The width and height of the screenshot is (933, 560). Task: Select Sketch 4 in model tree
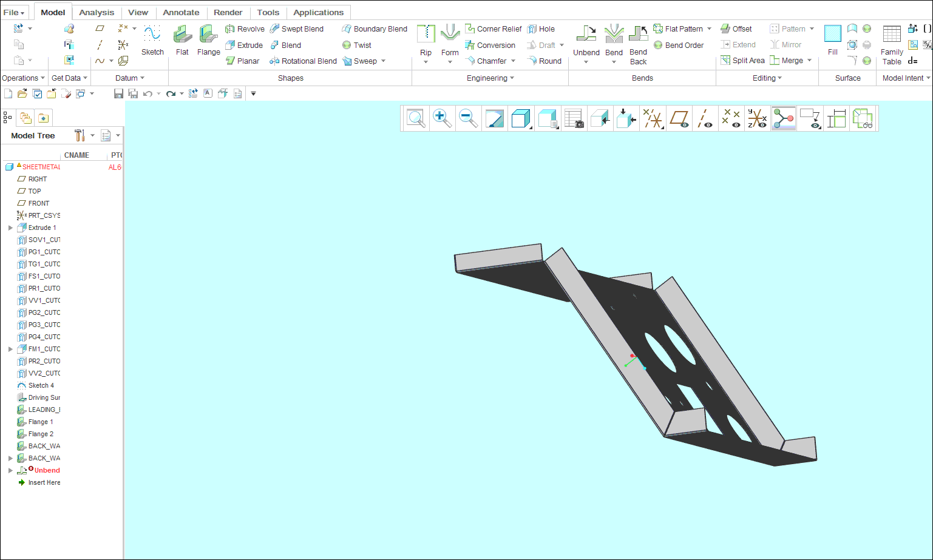coord(36,385)
